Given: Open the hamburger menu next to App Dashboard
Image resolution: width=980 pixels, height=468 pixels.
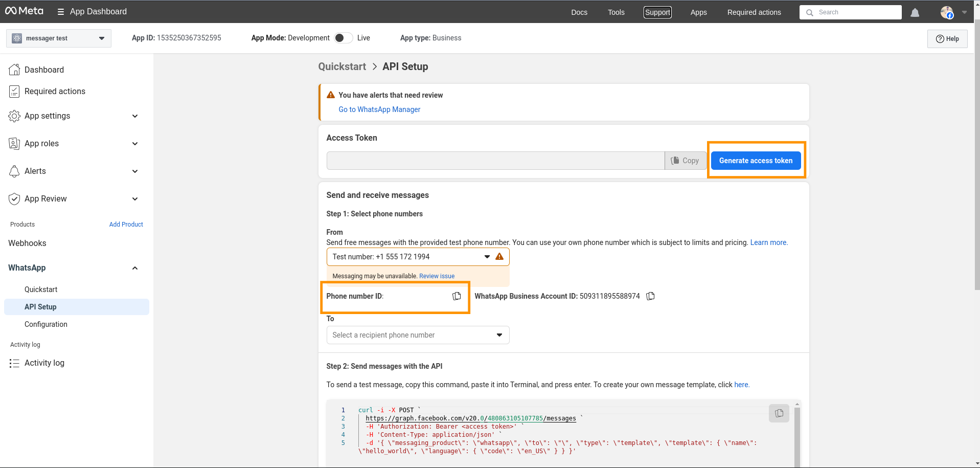Looking at the screenshot, I should 60,12.
